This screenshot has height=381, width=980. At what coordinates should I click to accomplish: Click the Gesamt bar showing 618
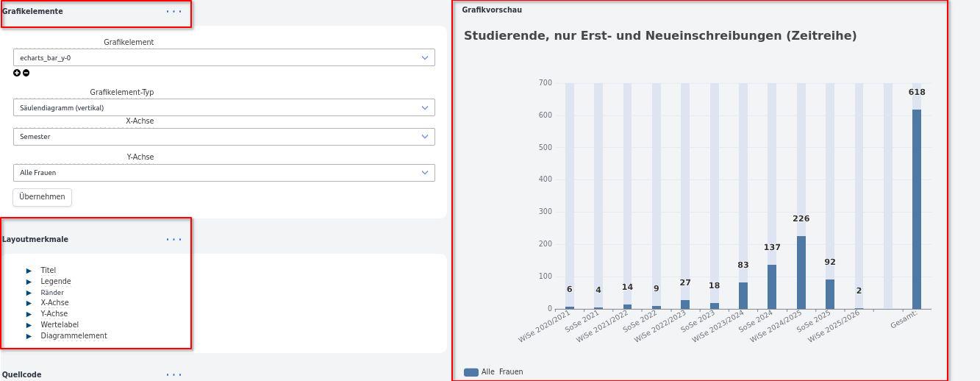point(916,210)
